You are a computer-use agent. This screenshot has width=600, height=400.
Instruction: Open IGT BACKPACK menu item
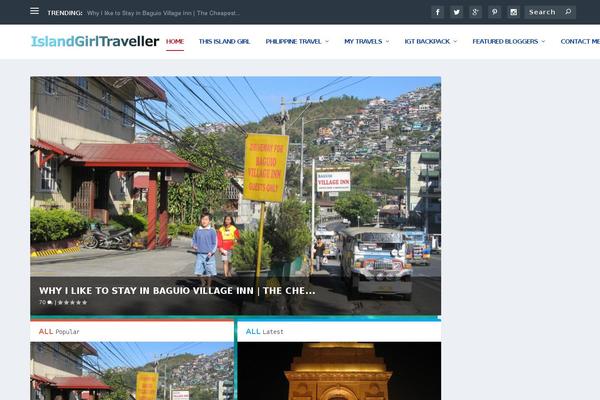[x=427, y=41]
